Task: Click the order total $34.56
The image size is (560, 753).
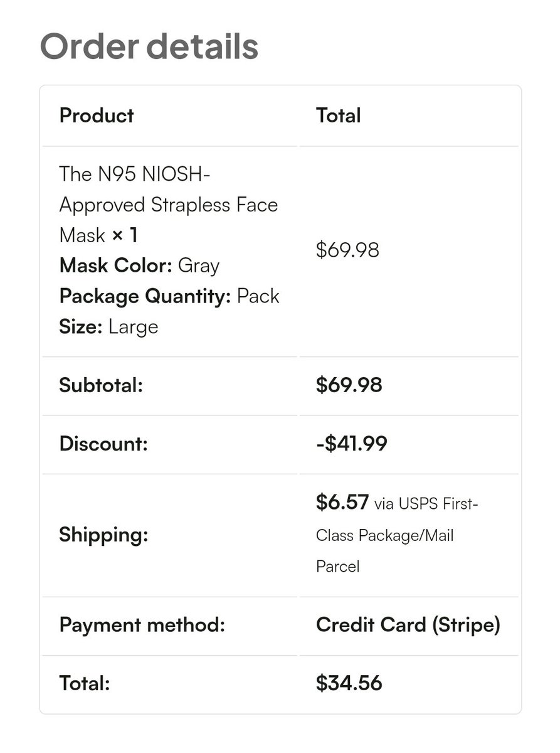Action: click(349, 683)
